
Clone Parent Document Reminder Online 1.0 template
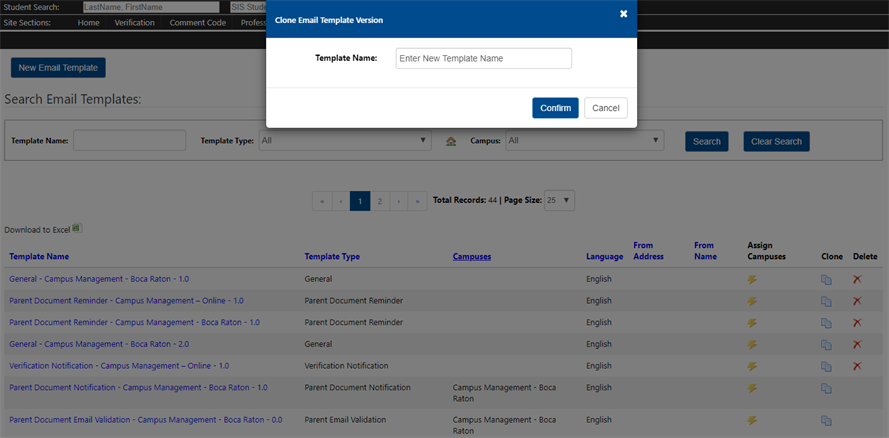click(826, 301)
